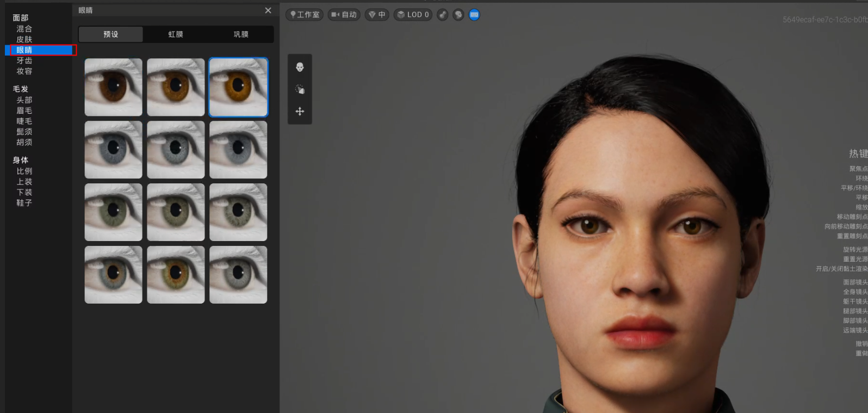Viewport: 868px width, 413px height.
Task: Choose the blue eye with brown center preset
Action: pos(113,275)
